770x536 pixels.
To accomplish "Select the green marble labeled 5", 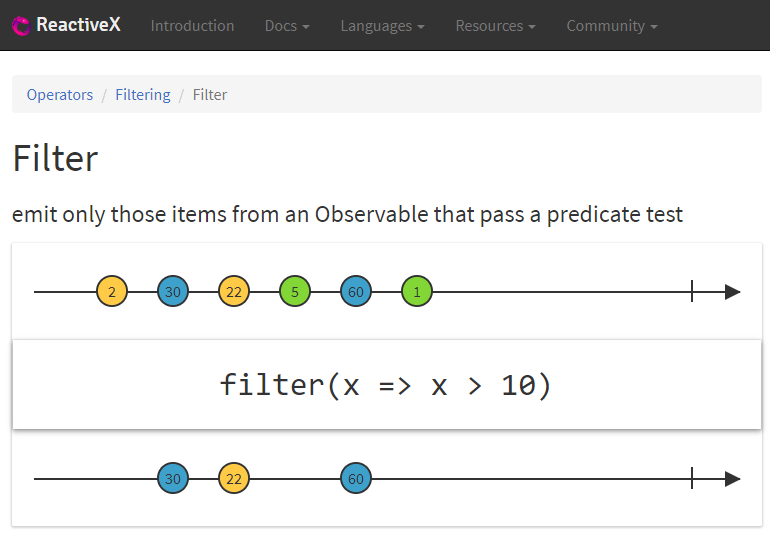I will click(x=295, y=292).
